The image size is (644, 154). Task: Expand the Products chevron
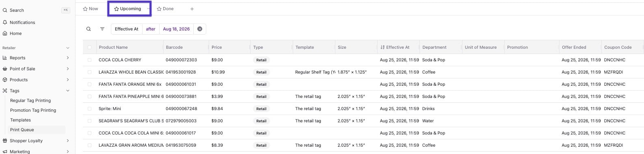68,80
